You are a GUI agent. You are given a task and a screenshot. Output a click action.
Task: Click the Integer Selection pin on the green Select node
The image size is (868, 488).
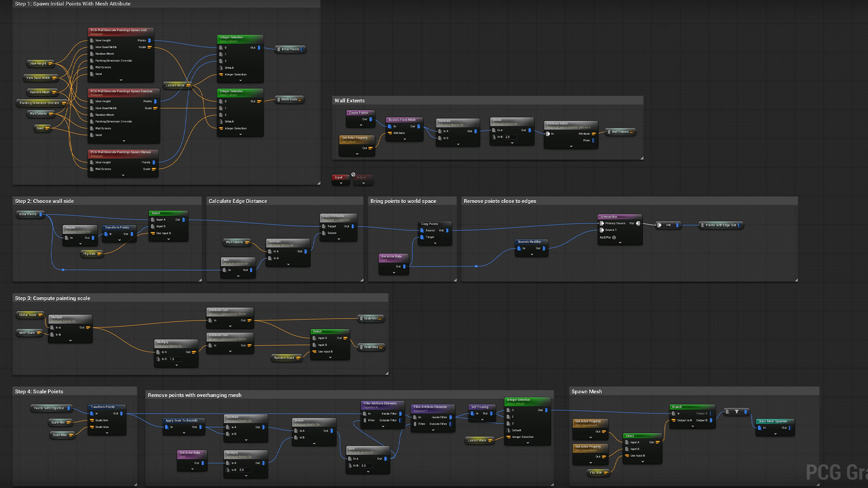[221, 75]
